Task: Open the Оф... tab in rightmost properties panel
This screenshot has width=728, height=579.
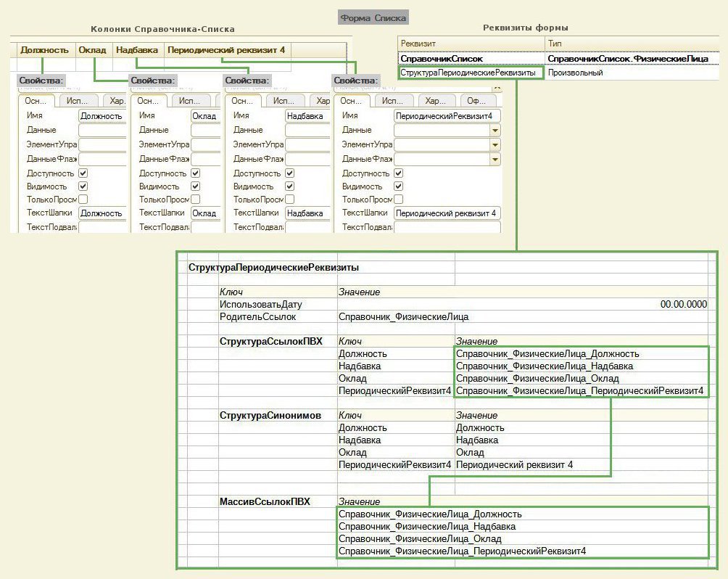Action: [x=477, y=102]
